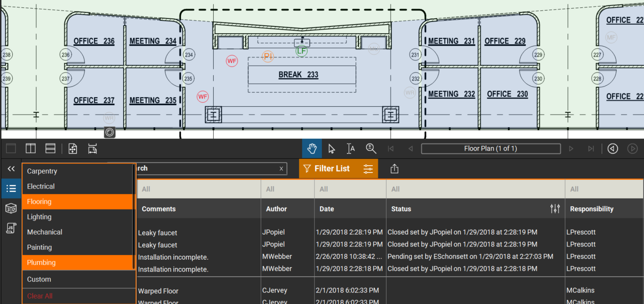Viewport: 644px width, 304px height.
Task: Choose Custom in the filter menu
Action: (x=78, y=279)
